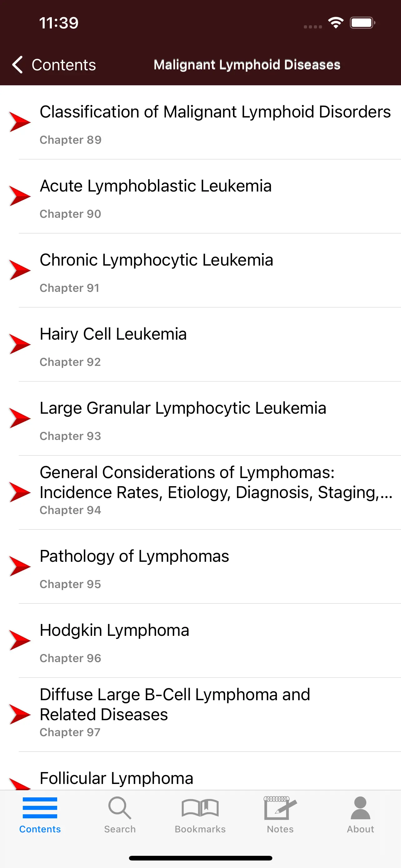Expand Classification of Malignant Lymphoid Disorders arrow
This screenshot has height=868, width=401.
click(20, 122)
